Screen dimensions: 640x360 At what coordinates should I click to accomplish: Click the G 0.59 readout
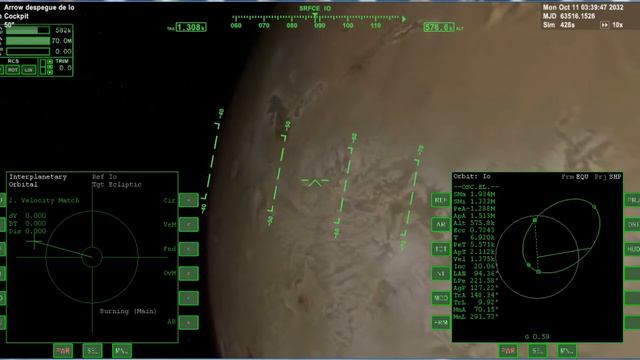537,337
